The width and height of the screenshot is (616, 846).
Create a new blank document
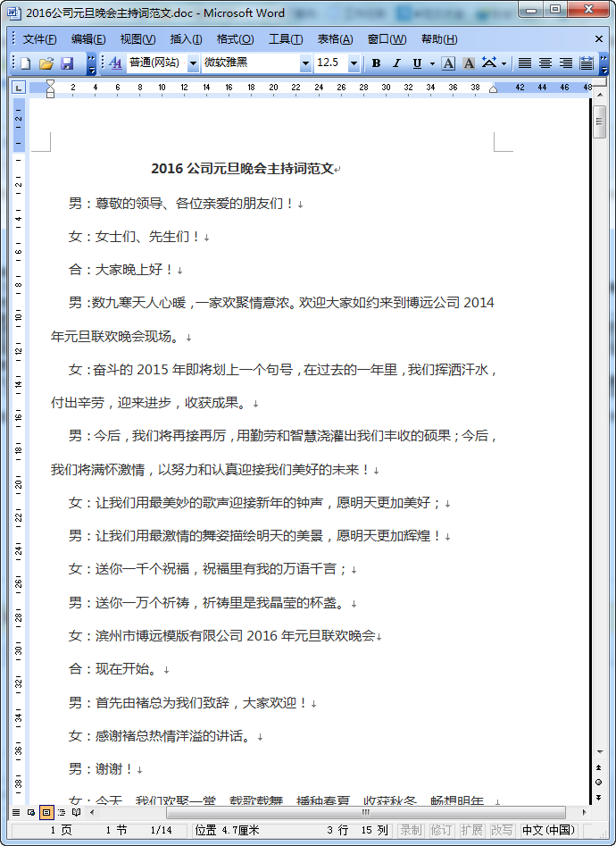click(25, 63)
